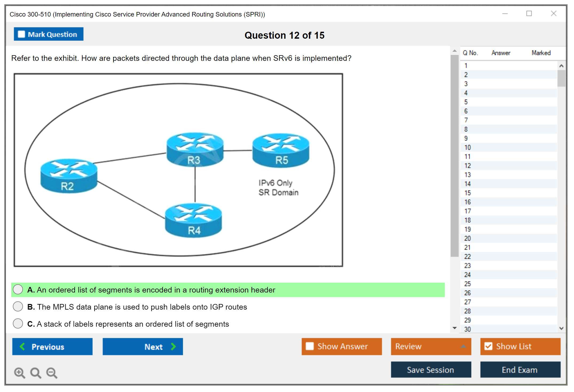Go to the Next question

click(x=143, y=346)
